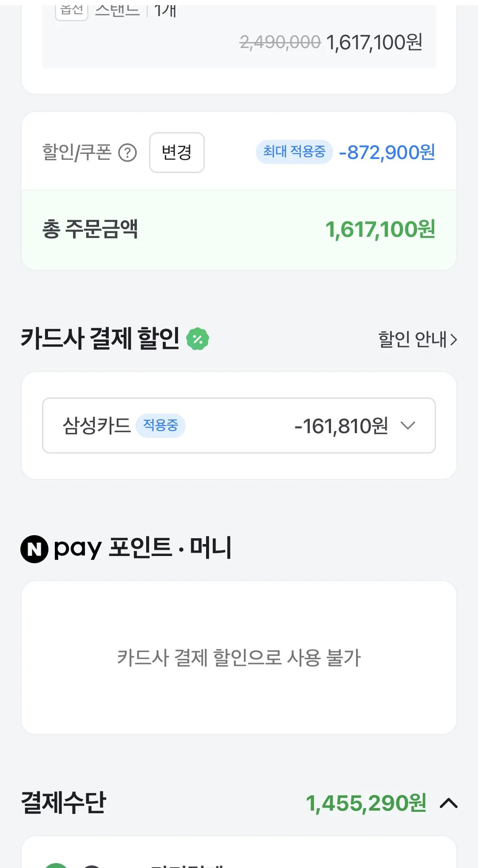Tap the 적용중 badge next to 삼성카드

[160, 425]
